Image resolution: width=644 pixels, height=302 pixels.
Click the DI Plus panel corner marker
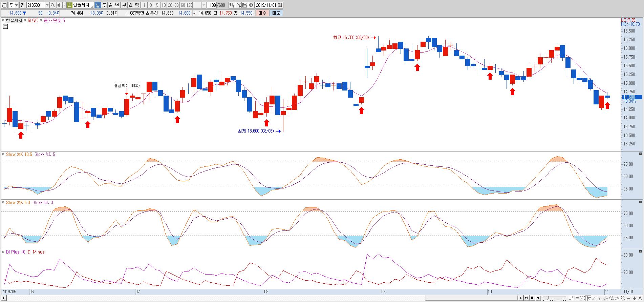click(x=641, y=251)
